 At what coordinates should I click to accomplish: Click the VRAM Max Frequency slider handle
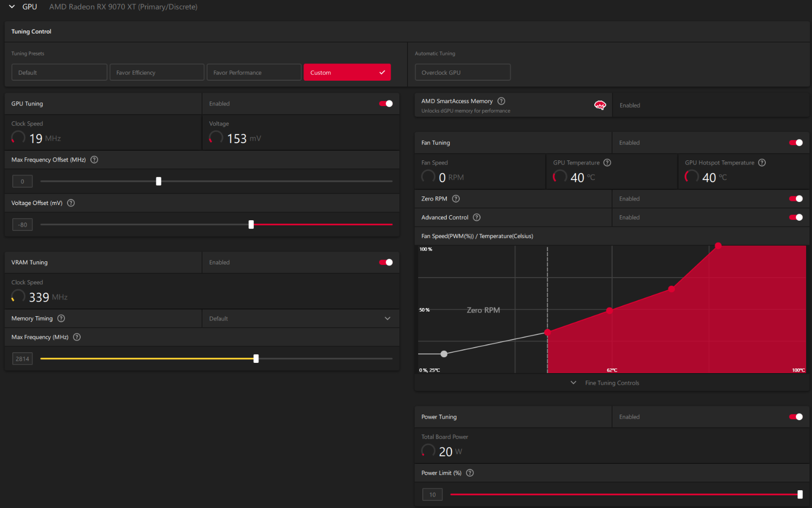[256, 359]
